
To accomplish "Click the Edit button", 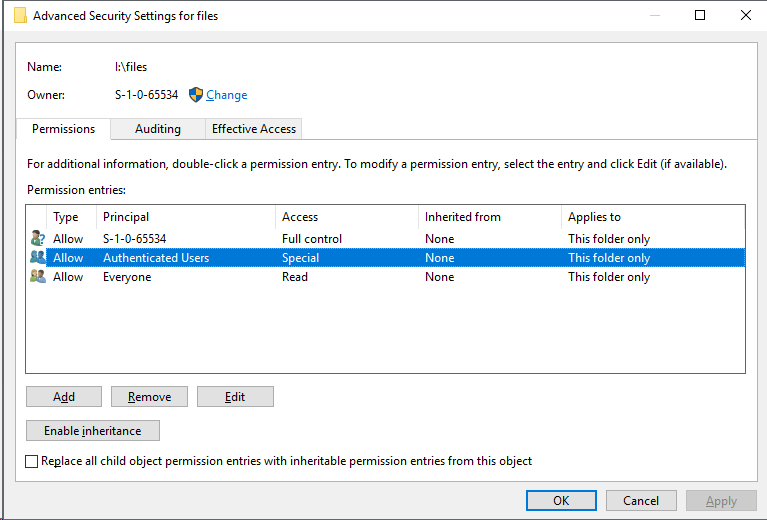I will pos(235,397).
